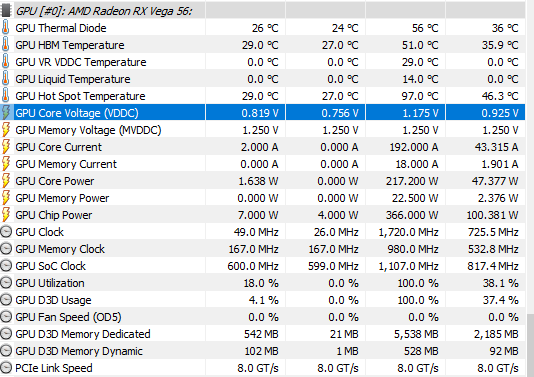
Task: Click thermometer icon next to GPU HBM Temperature
Action: [x=5, y=45]
